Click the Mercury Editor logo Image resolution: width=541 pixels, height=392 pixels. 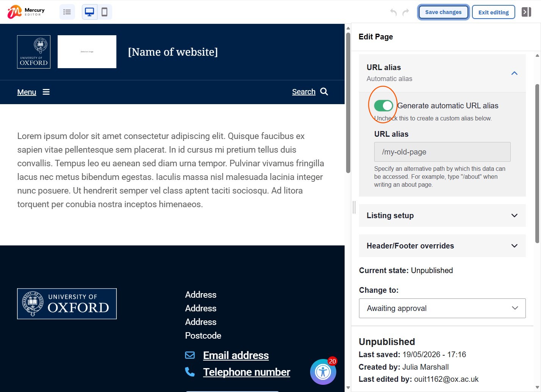26,12
